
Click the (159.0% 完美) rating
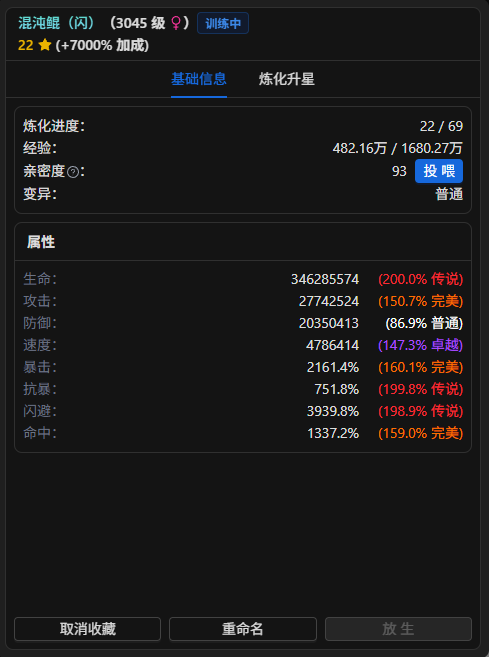(420, 433)
